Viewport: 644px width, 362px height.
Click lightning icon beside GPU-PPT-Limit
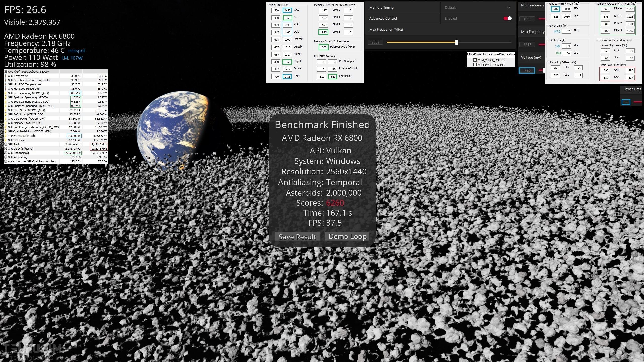(x=6, y=140)
